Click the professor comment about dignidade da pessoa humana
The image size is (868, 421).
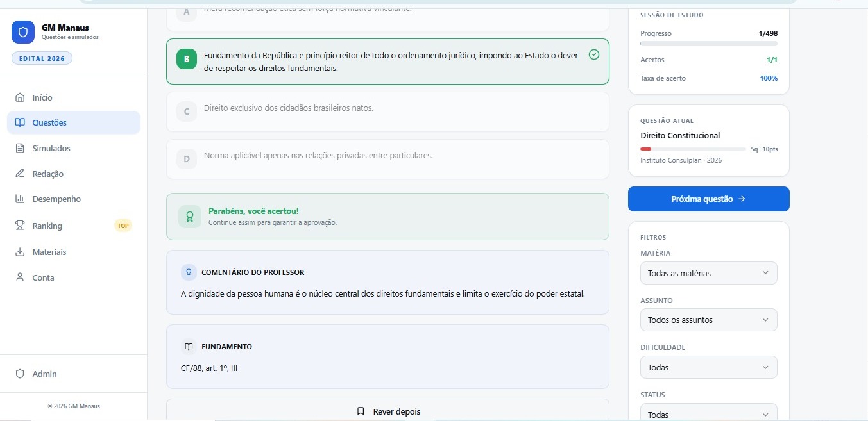[x=383, y=294]
